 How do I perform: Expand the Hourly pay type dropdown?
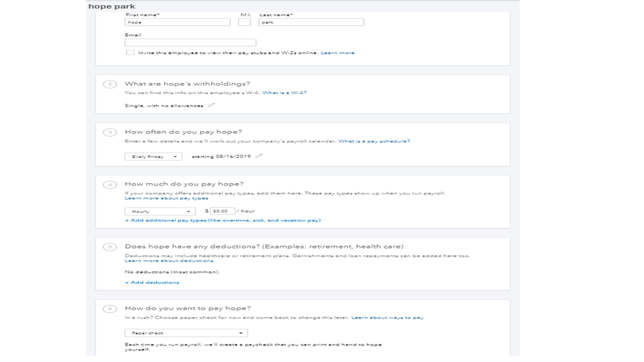160,211
